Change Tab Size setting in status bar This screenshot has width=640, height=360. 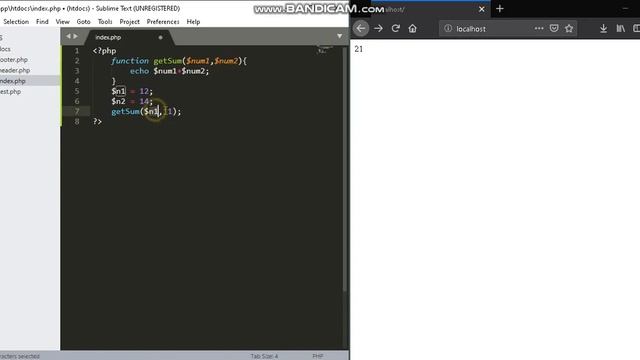[x=264, y=356]
